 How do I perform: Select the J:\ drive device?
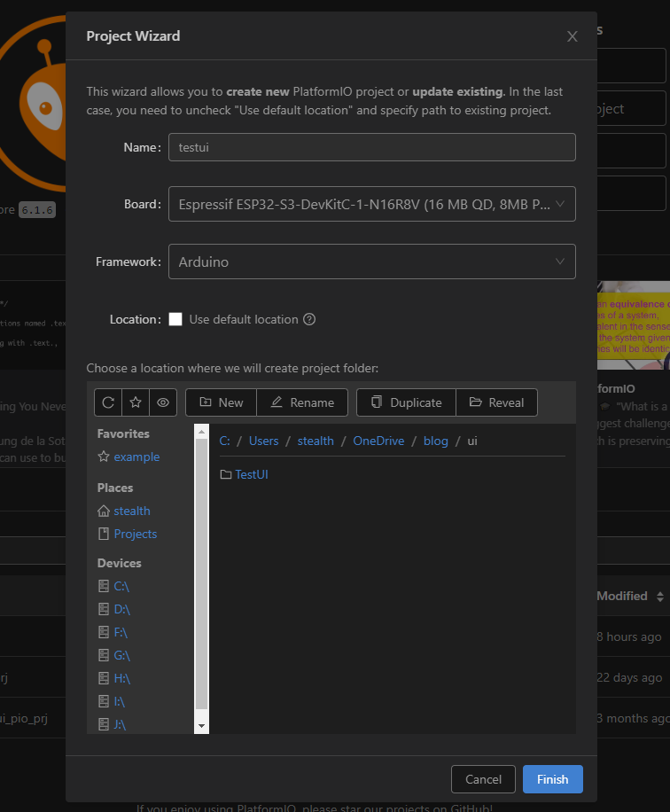click(x=120, y=724)
